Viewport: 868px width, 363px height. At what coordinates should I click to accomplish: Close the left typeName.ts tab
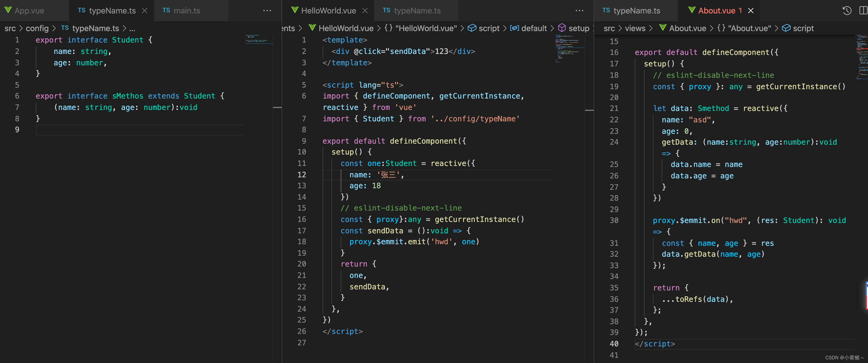[x=145, y=11]
